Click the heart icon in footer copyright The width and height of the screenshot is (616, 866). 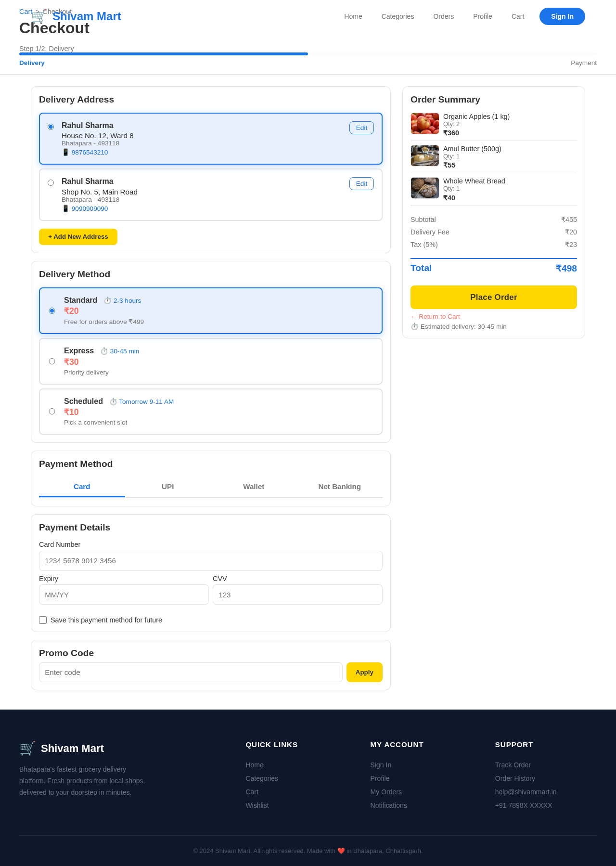point(341,851)
